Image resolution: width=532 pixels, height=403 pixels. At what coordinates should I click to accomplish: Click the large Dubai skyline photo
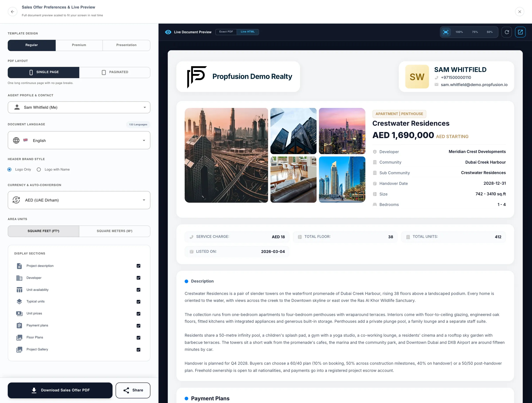[x=226, y=155]
